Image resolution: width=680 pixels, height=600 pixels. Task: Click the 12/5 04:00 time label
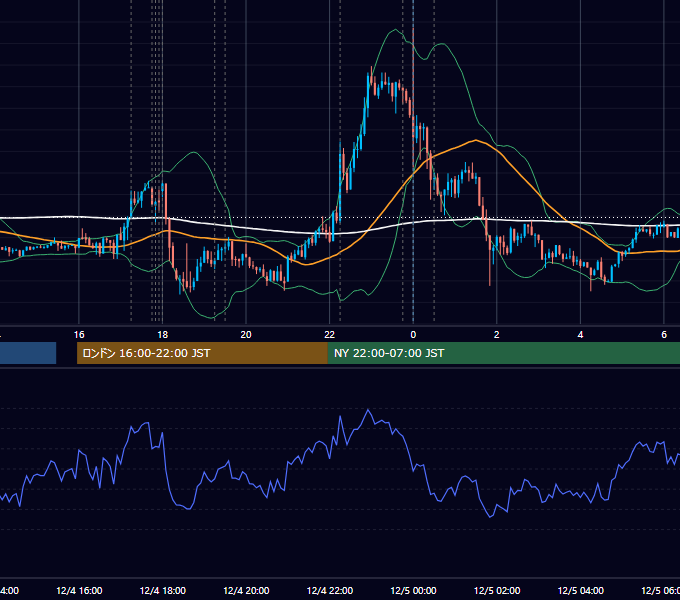581,590
